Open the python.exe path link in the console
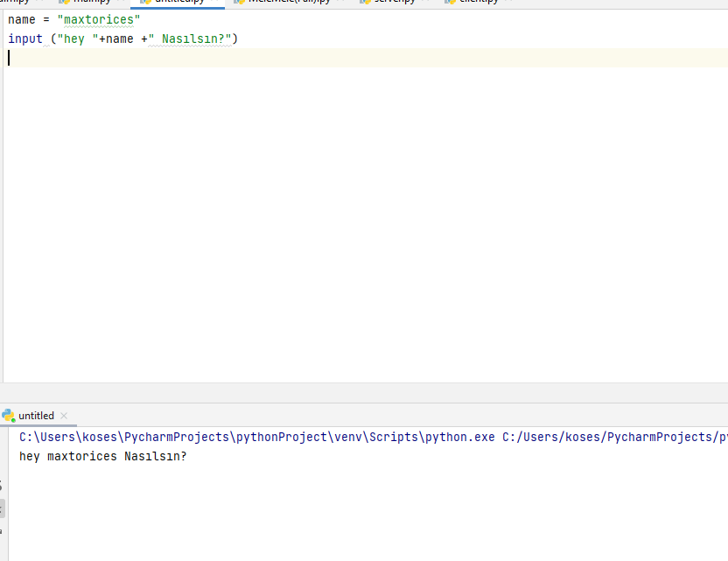Viewport: 728px width, 561px height. (254, 437)
